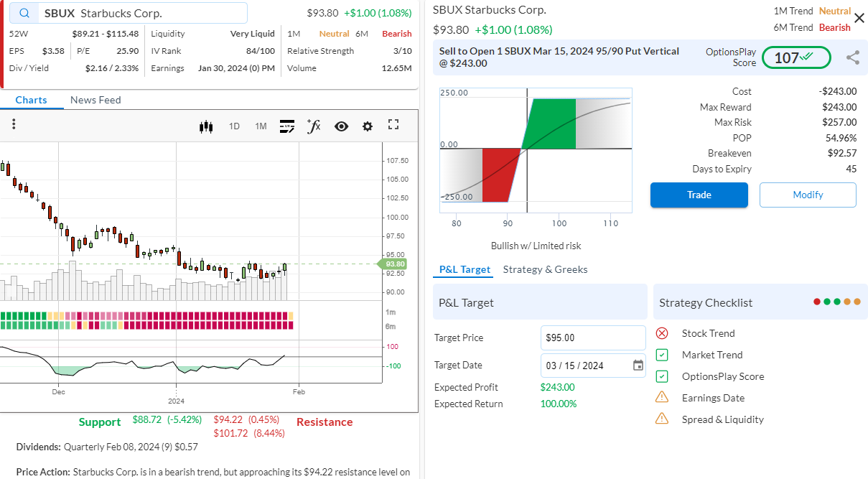This screenshot has width=868, height=479.
Task: Click the Relative Strength 3/10 value
Action: tap(403, 51)
